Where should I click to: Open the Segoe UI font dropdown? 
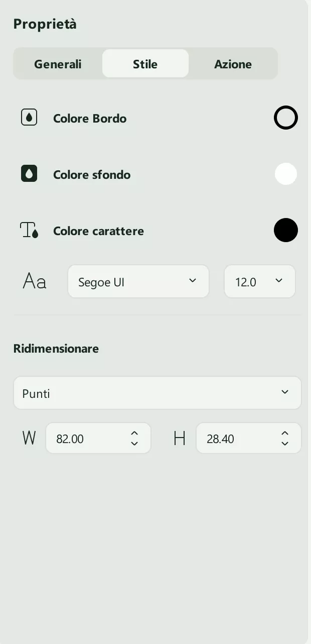click(x=138, y=281)
